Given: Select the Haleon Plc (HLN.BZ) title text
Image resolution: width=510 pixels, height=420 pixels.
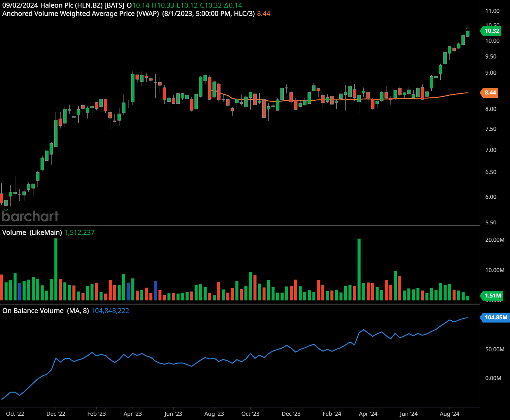Looking at the screenshot, I should 71,5.
